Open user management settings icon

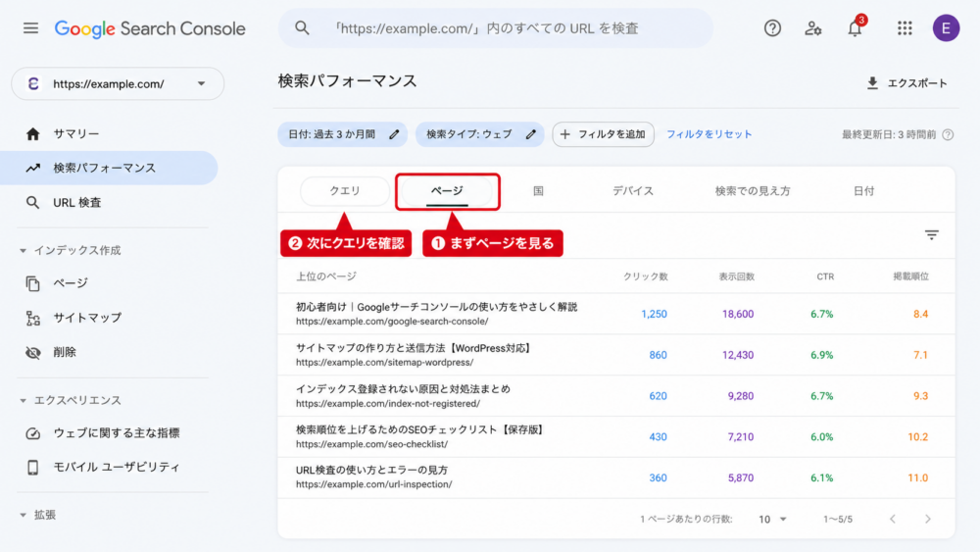coord(813,28)
